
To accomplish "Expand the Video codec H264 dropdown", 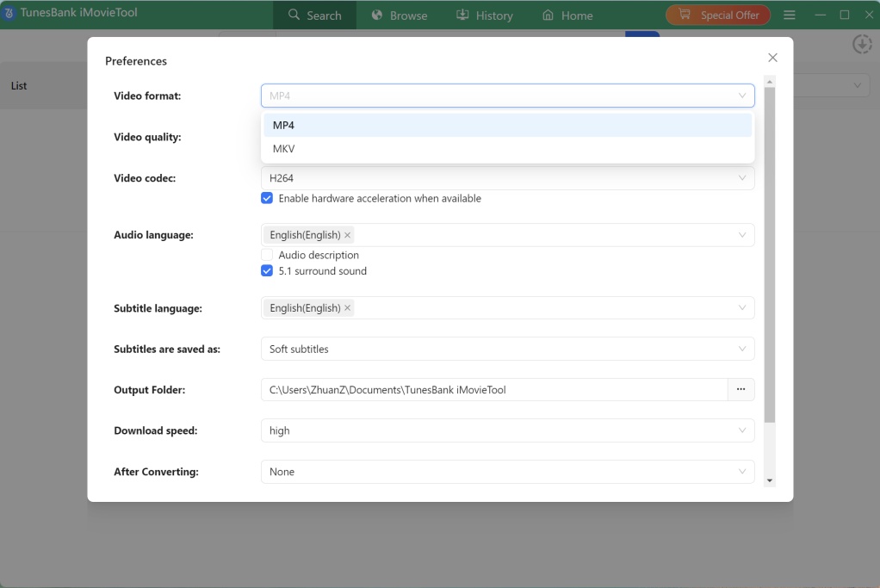I will (x=507, y=178).
